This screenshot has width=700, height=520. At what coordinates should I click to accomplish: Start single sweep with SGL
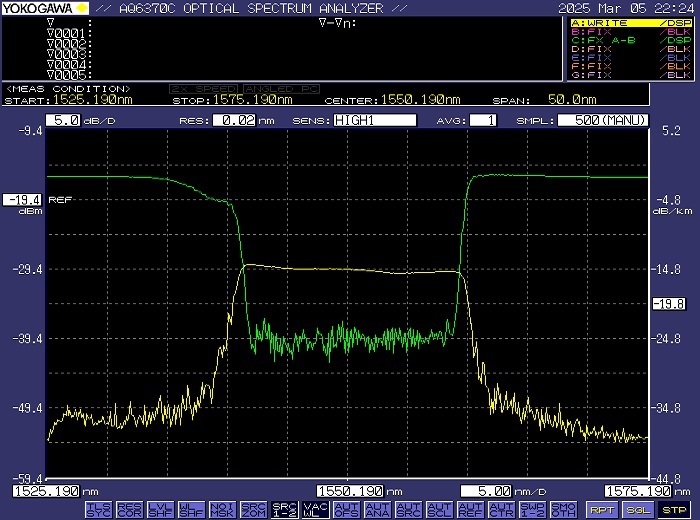coord(637,509)
